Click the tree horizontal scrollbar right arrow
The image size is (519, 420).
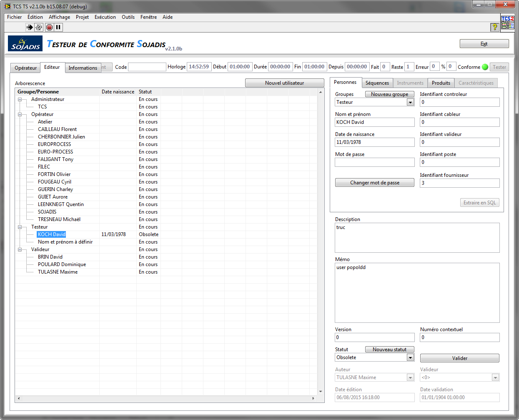click(x=313, y=398)
